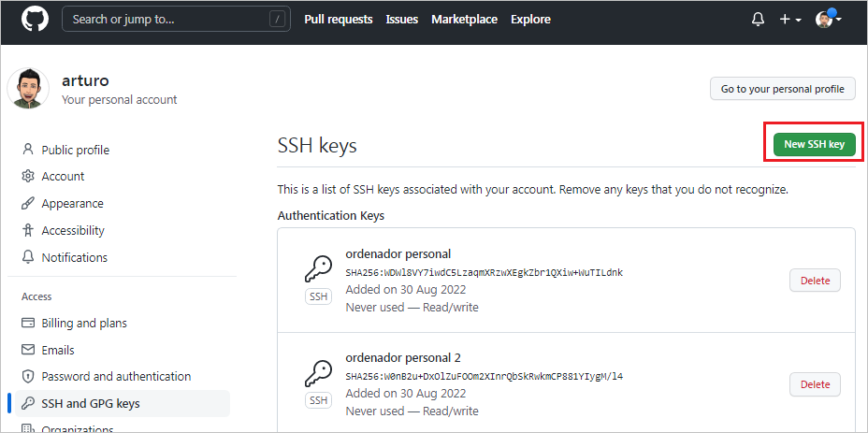This screenshot has width=868, height=433.
Task: Click key icon of ordenador personal 2
Action: coord(318,373)
